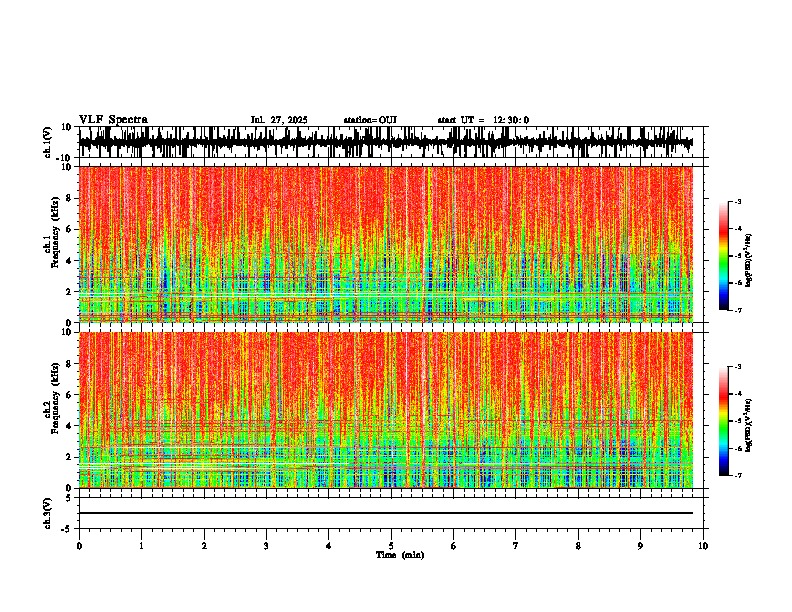Click the ch.1 spectrogram color scale bar
This screenshot has height=612, width=792.
723,256
